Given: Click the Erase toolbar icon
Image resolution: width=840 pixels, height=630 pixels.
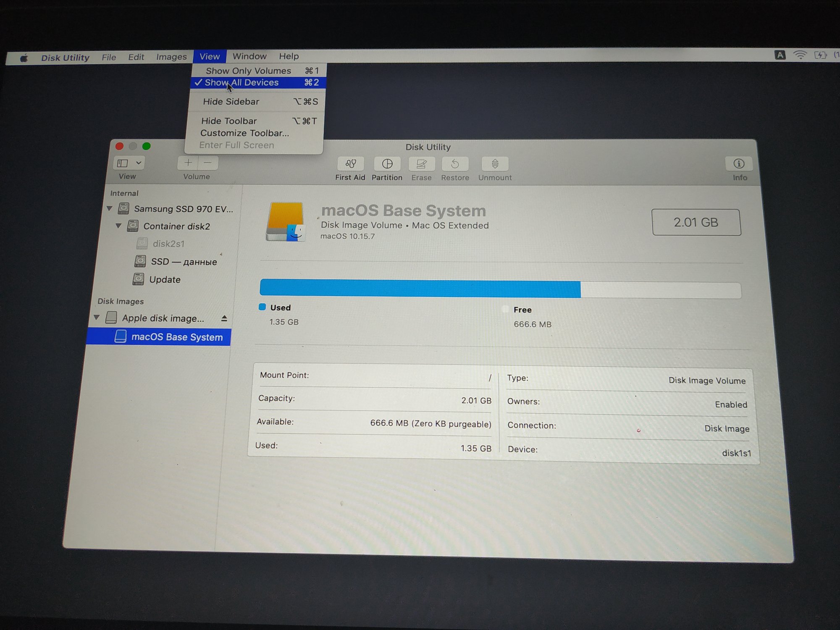Looking at the screenshot, I should point(421,164).
